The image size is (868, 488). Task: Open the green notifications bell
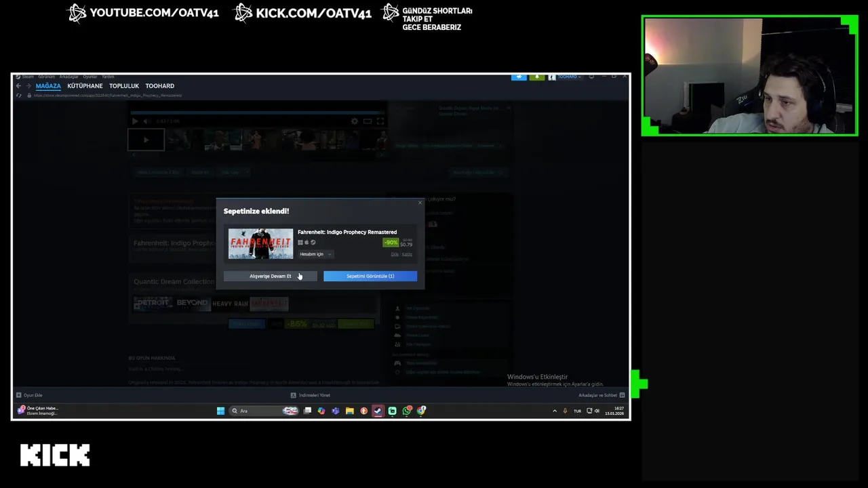(x=536, y=77)
